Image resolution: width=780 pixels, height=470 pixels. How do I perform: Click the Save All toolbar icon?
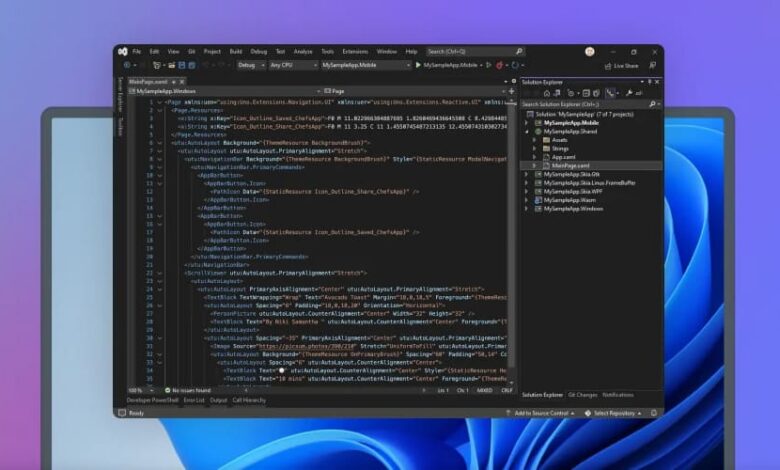[x=192, y=65]
